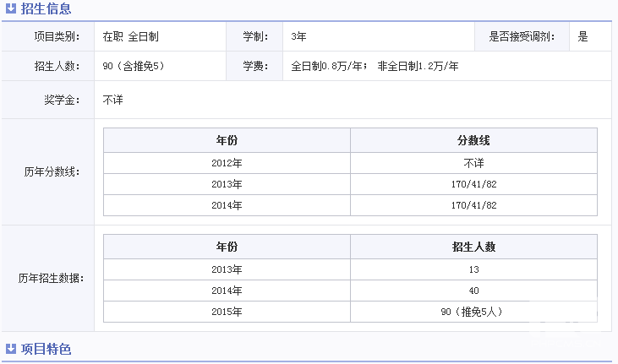This screenshot has width=618, height=364.
Task: Click the arrow icon beside 项目特色
Action: coord(11,349)
